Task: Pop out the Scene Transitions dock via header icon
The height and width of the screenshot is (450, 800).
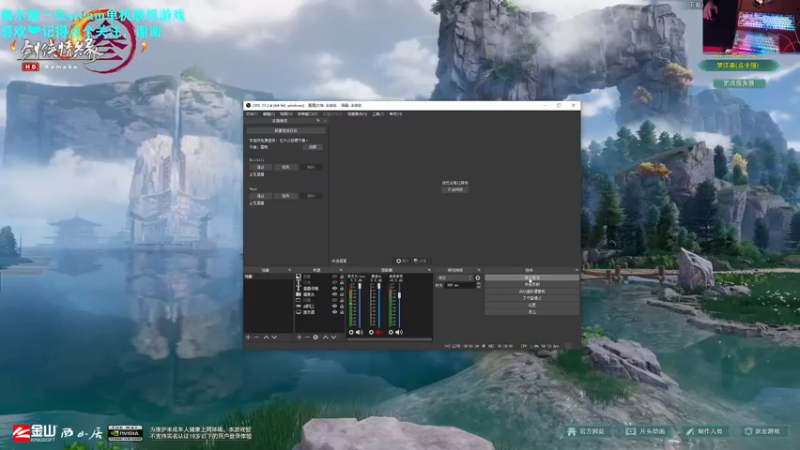Action: pos(479,270)
